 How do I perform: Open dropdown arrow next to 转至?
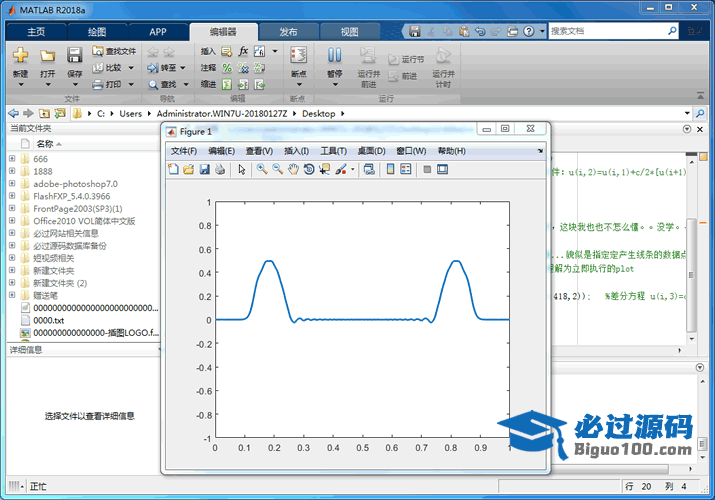click(183, 68)
